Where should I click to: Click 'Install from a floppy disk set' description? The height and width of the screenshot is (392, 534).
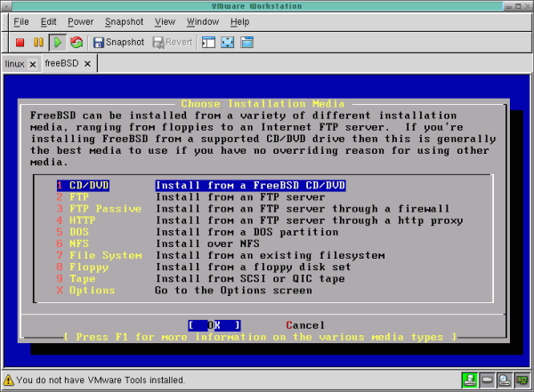253,267
